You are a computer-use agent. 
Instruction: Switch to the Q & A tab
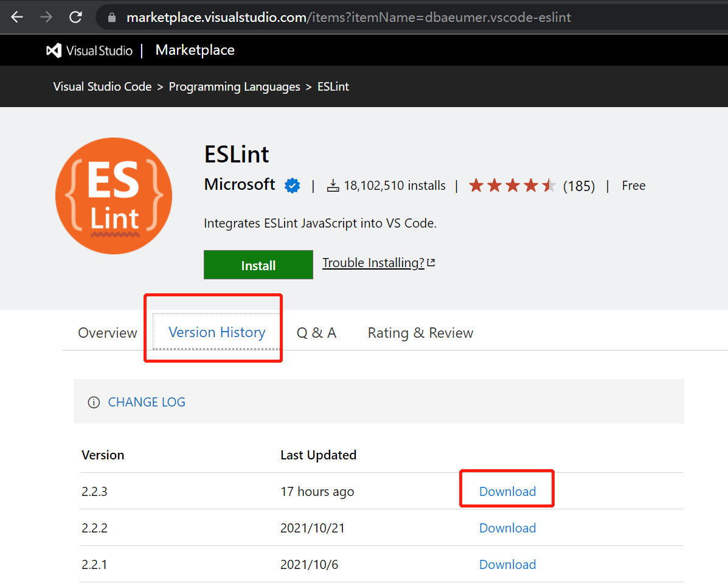[x=316, y=332]
